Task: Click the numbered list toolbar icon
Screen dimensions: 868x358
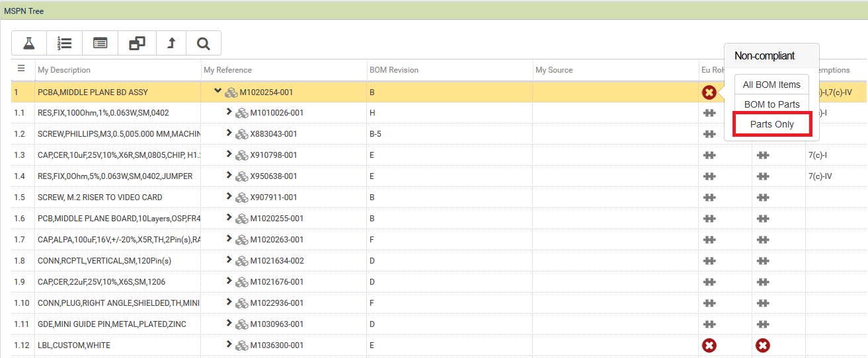Action: pos(64,44)
